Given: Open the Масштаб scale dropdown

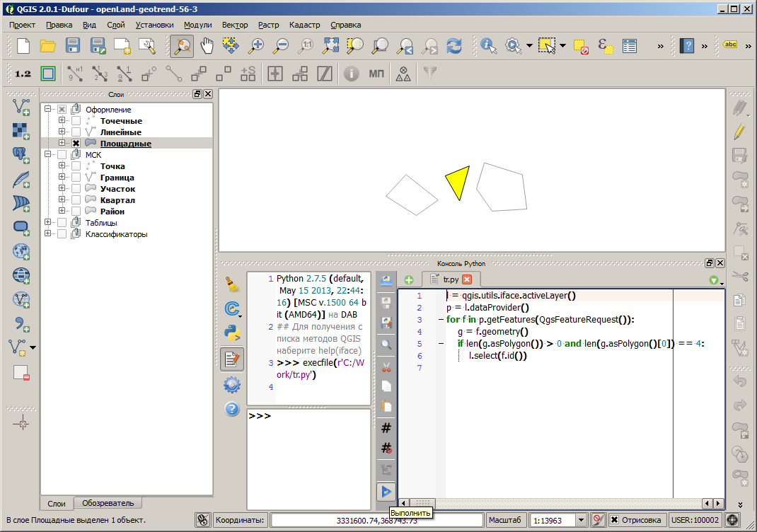Looking at the screenshot, I should coord(582,521).
